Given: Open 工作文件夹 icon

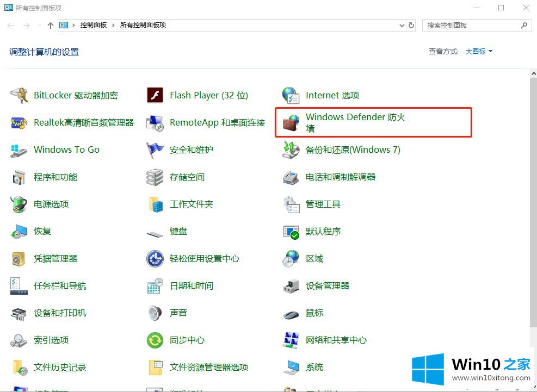Looking at the screenshot, I should (x=156, y=204).
